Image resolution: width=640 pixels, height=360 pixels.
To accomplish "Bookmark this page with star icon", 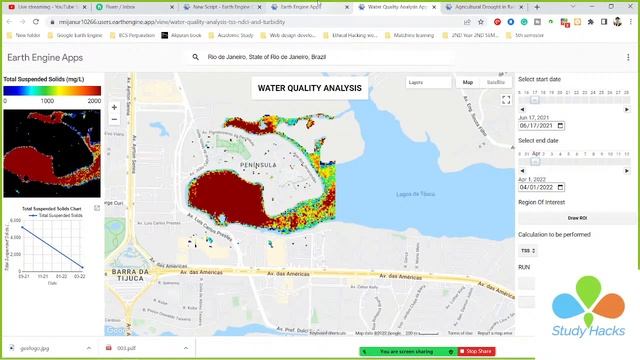I will (x=481, y=22).
